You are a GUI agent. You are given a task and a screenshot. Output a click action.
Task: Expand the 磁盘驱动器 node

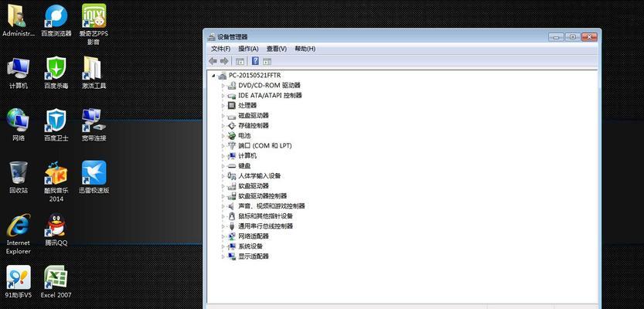(x=223, y=116)
